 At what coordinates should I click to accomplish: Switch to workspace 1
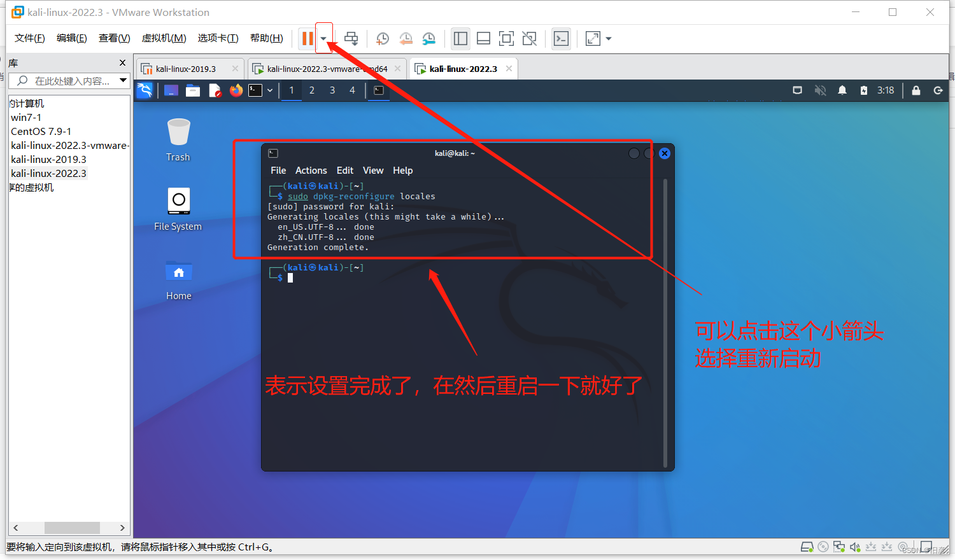click(x=292, y=90)
